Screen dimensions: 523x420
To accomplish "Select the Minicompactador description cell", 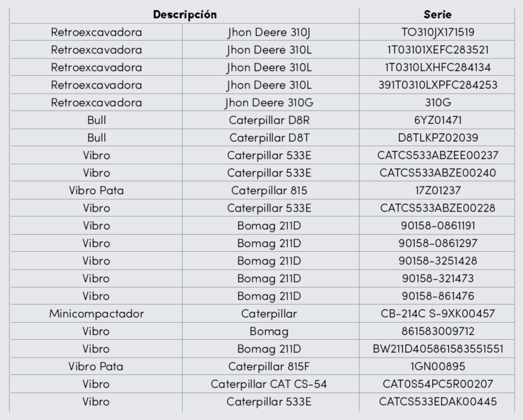I will pyautogui.click(x=96, y=314).
